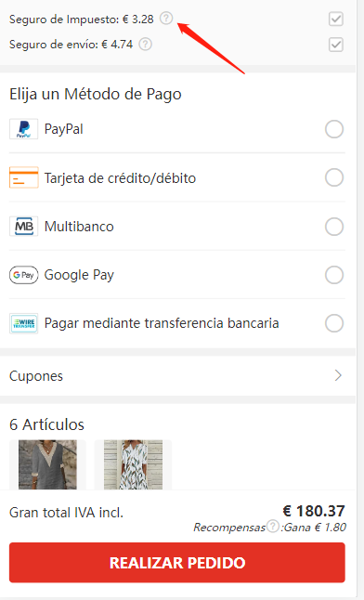
Task: Open the leaf-print dress thumbnail
Action: pos(133,464)
